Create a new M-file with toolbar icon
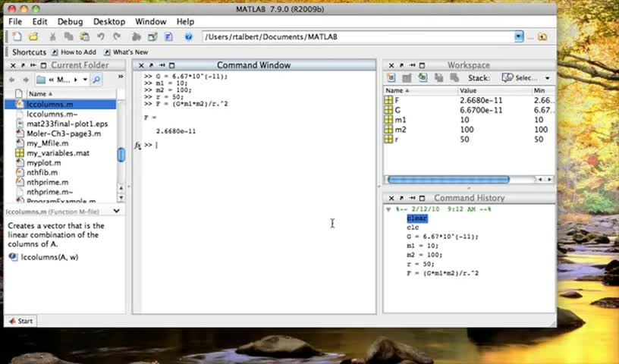Screen dimensions: 619x364 [17, 36]
